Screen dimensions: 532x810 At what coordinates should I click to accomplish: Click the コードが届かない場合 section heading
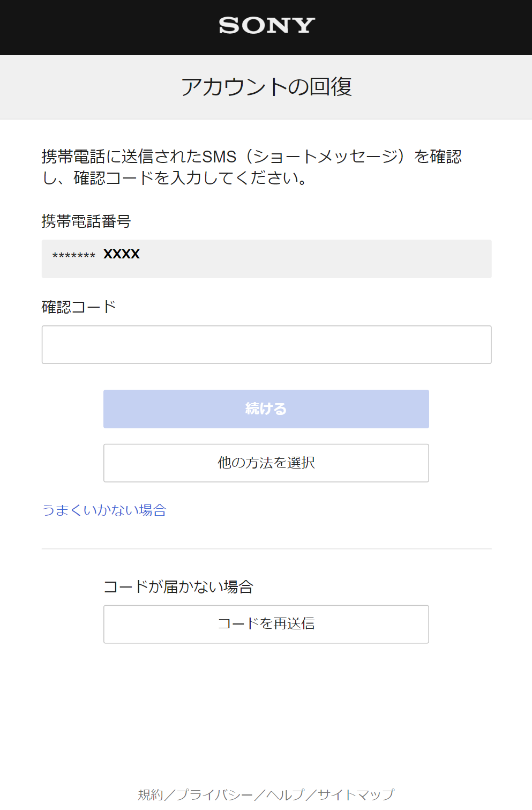click(x=178, y=586)
